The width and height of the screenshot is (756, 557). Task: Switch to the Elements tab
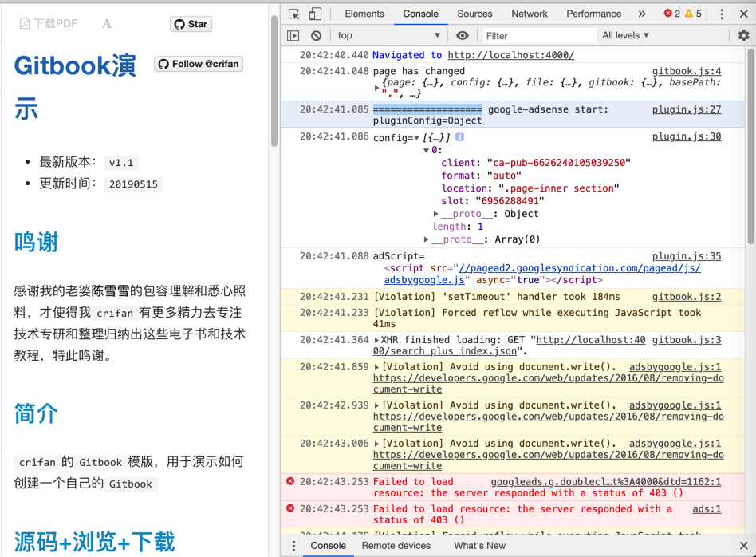[x=364, y=14]
